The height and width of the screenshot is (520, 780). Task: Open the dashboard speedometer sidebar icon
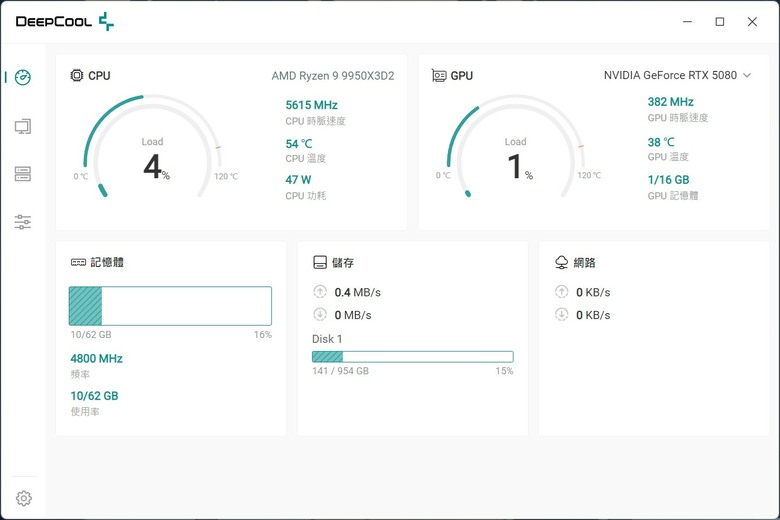coord(23,77)
